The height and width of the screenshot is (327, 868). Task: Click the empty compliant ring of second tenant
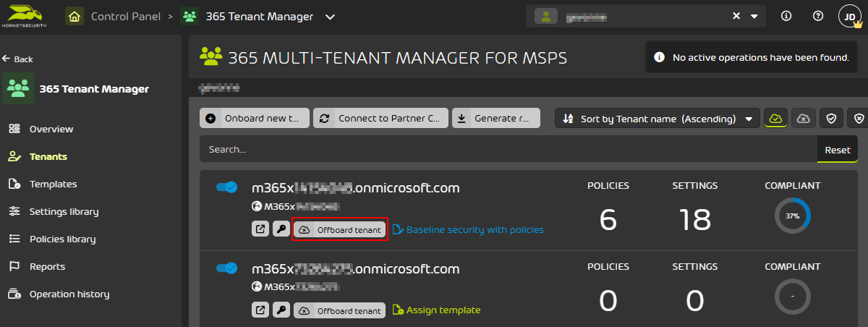point(793,297)
